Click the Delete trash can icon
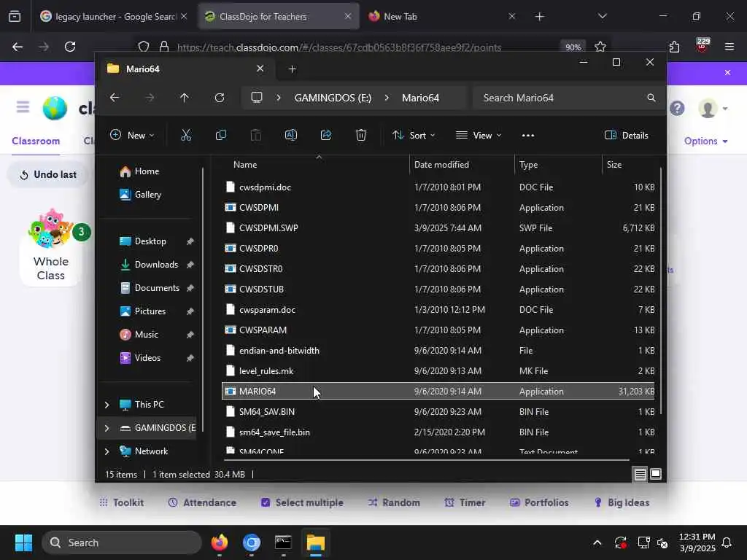Viewport: 747px width, 560px height. 361,135
